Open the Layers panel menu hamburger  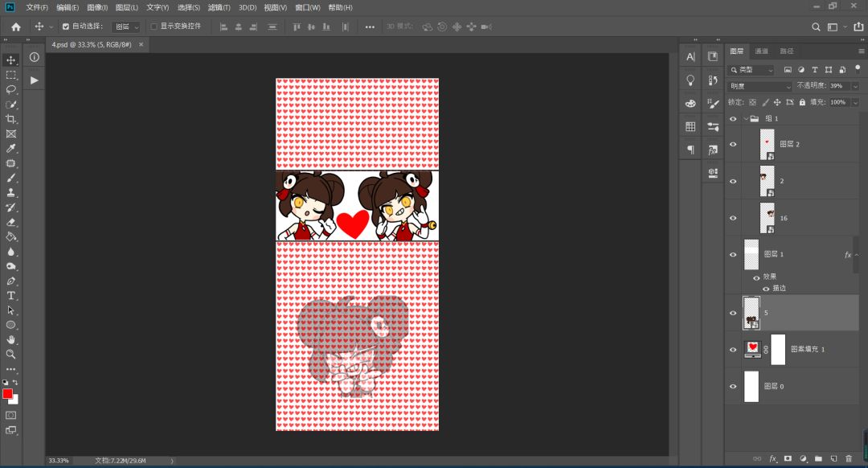(861, 51)
